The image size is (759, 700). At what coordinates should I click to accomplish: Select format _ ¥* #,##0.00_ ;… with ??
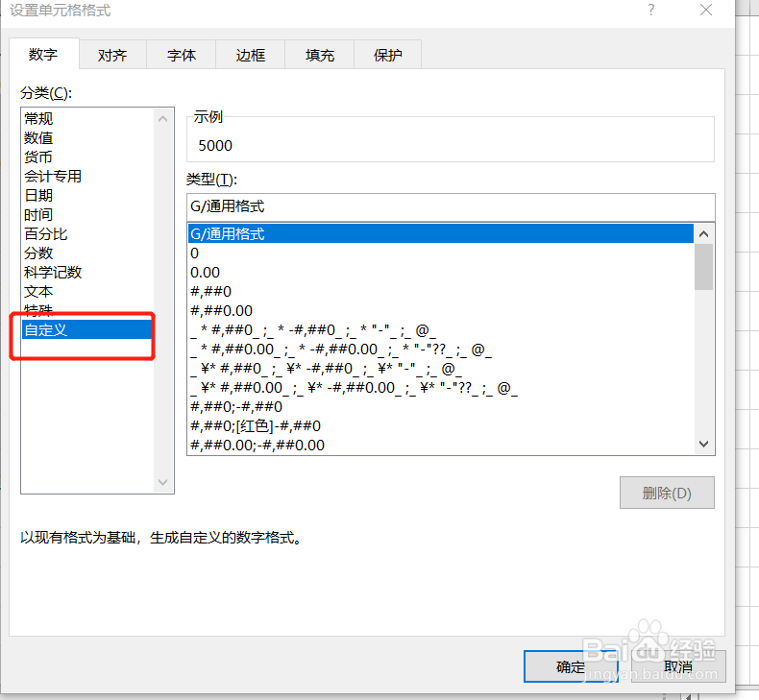tap(440, 388)
